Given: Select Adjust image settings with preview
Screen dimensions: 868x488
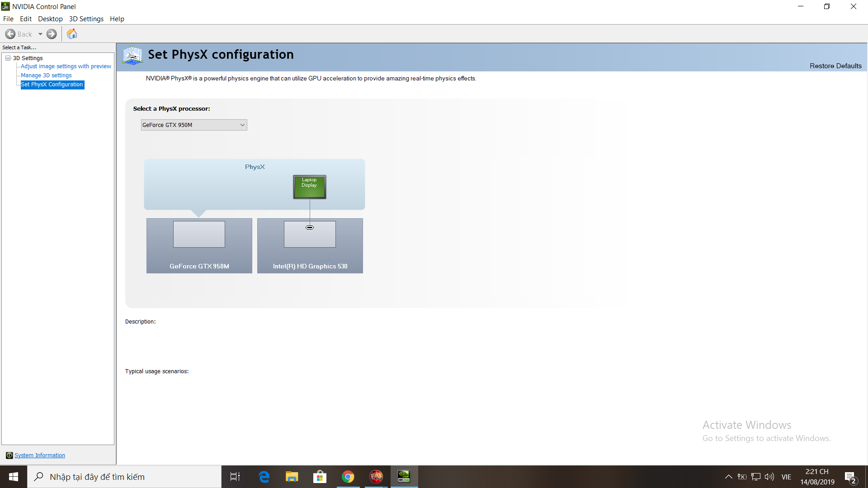Looking at the screenshot, I should tap(66, 66).
